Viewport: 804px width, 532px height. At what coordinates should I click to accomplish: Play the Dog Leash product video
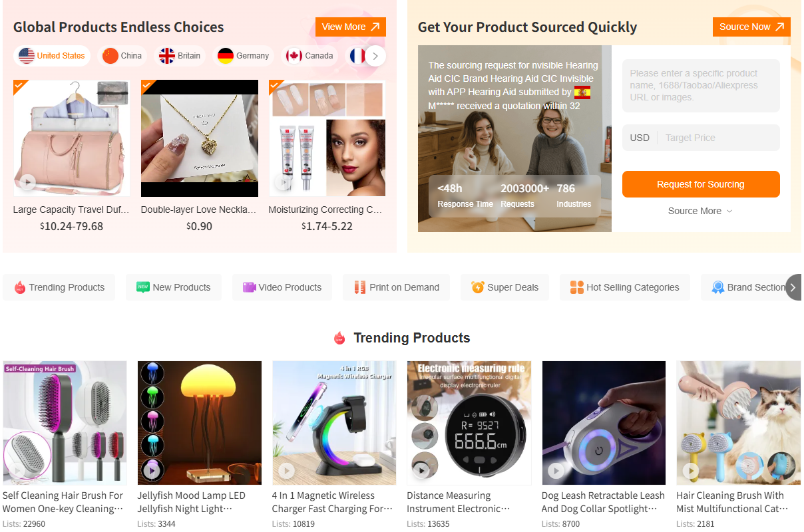(556, 470)
